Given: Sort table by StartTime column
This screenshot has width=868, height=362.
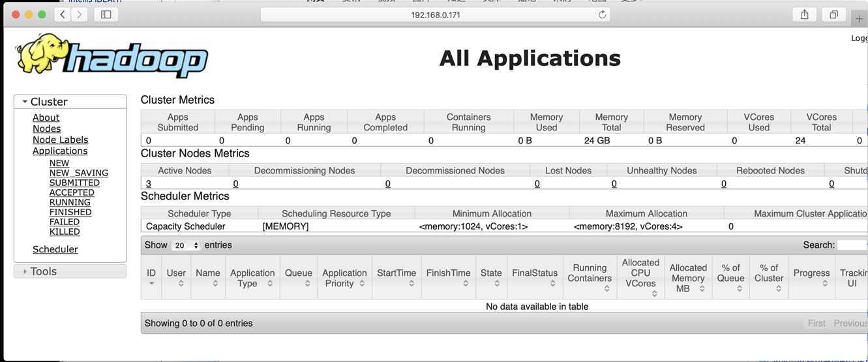Looking at the screenshot, I should pos(397,277).
